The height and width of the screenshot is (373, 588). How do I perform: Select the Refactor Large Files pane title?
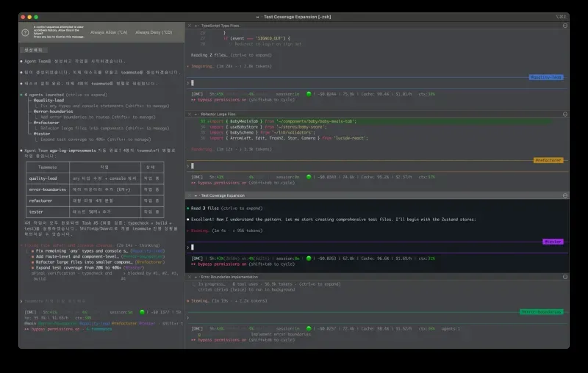pos(218,115)
